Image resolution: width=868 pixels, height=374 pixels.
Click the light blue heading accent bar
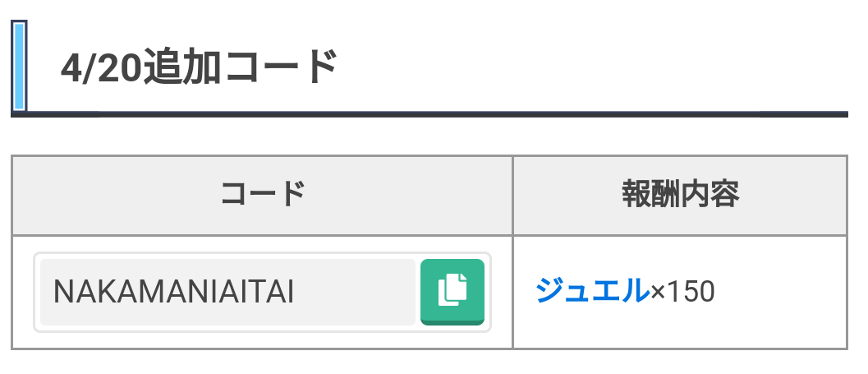pos(19,66)
